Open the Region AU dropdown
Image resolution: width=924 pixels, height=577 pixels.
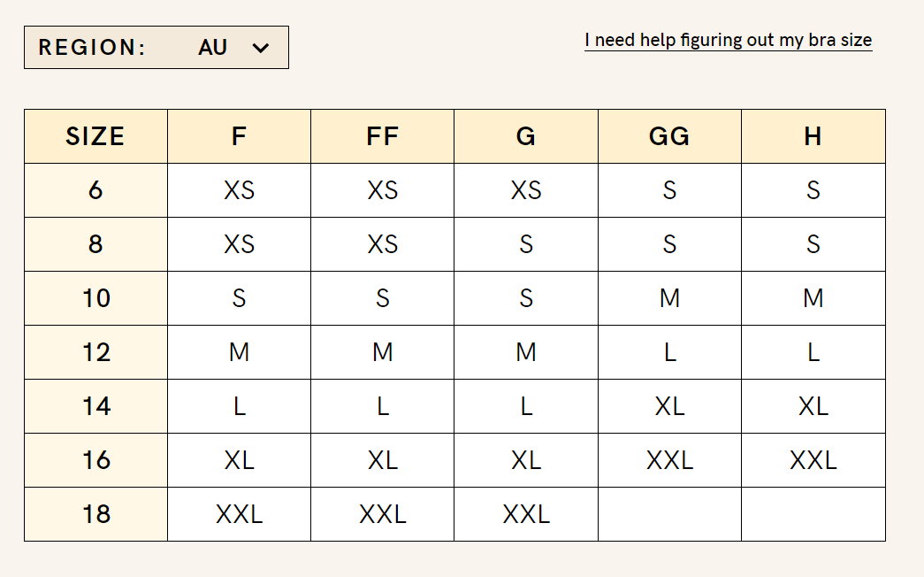click(156, 48)
